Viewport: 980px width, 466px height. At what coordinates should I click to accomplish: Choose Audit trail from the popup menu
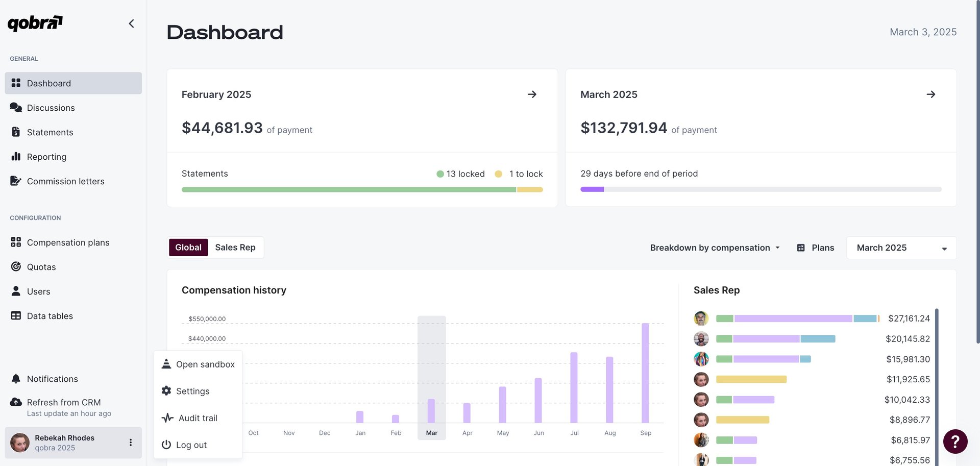tap(198, 418)
